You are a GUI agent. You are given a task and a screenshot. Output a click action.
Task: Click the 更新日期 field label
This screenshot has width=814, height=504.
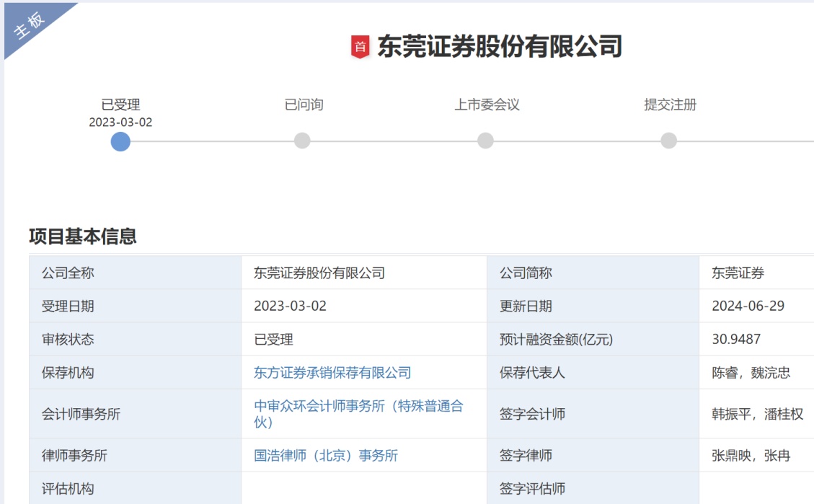pyautogui.click(x=526, y=306)
